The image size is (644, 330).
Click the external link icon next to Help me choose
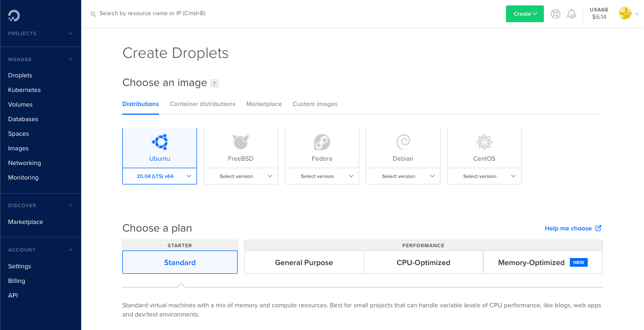(597, 228)
